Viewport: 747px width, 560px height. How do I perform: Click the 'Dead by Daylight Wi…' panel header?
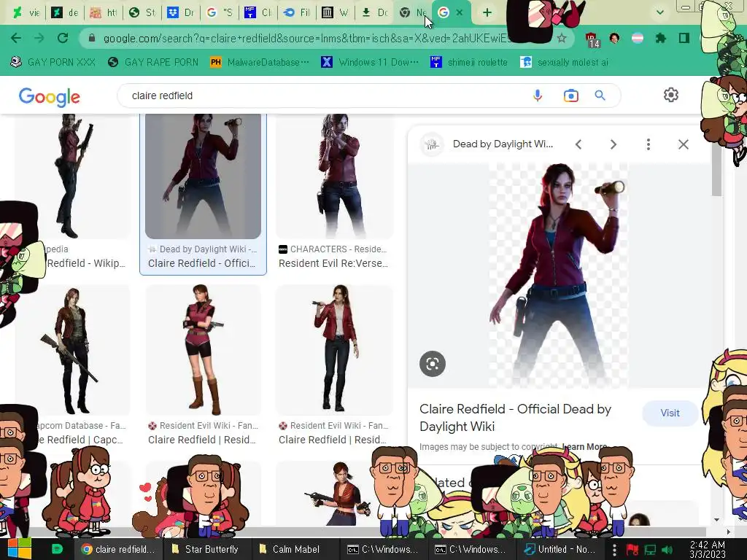[503, 144]
